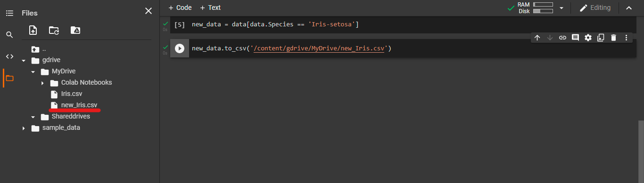
Task: Open the table of contents sidebar icon
Action: (x=9, y=13)
